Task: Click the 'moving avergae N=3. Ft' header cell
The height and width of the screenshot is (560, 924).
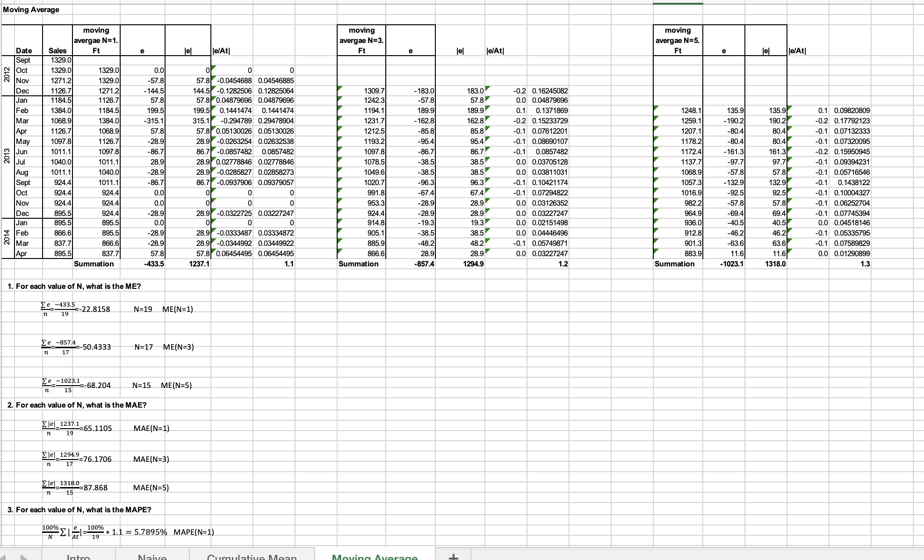Action: click(361, 40)
